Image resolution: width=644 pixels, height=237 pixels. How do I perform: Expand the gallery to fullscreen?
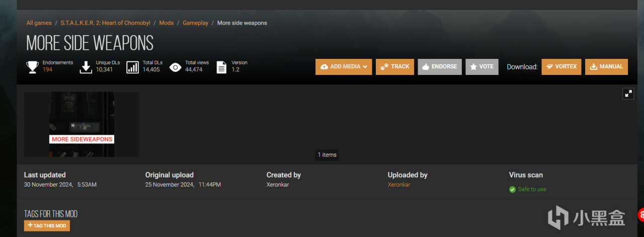[x=628, y=94]
